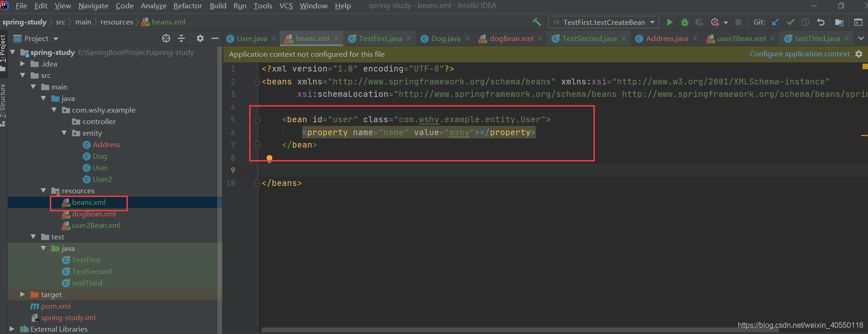The height and width of the screenshot is (334, 868).
Task: Expand the .idea folder
Action: coord(22,64)
